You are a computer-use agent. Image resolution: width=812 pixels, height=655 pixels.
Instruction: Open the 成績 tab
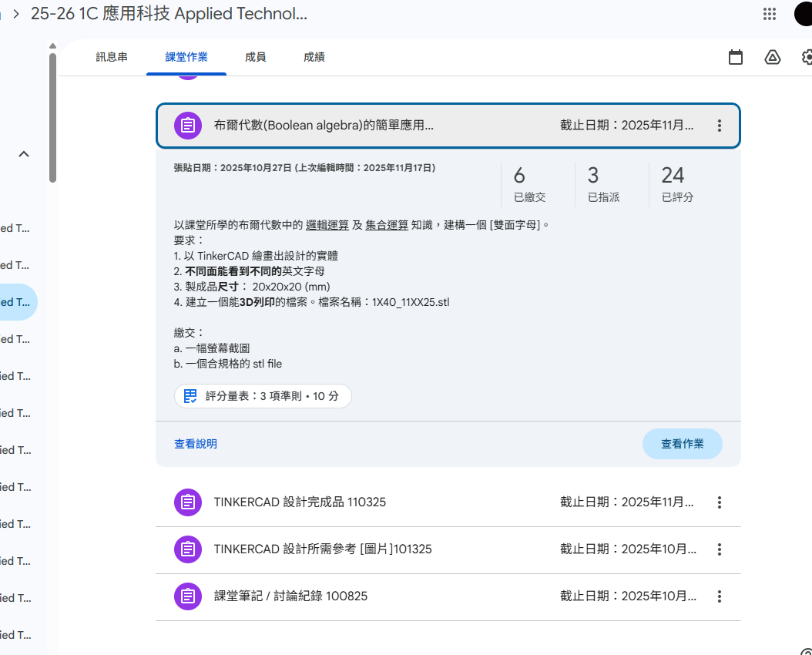[314, 57]
